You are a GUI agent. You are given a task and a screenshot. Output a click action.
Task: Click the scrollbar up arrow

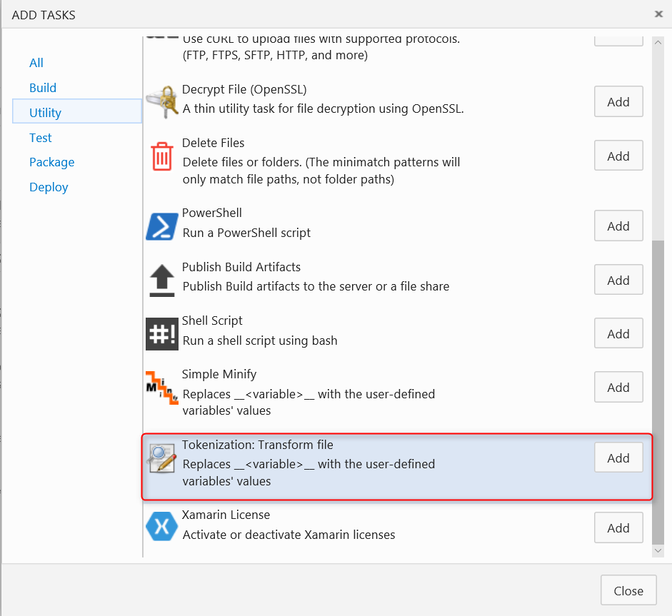658,43
